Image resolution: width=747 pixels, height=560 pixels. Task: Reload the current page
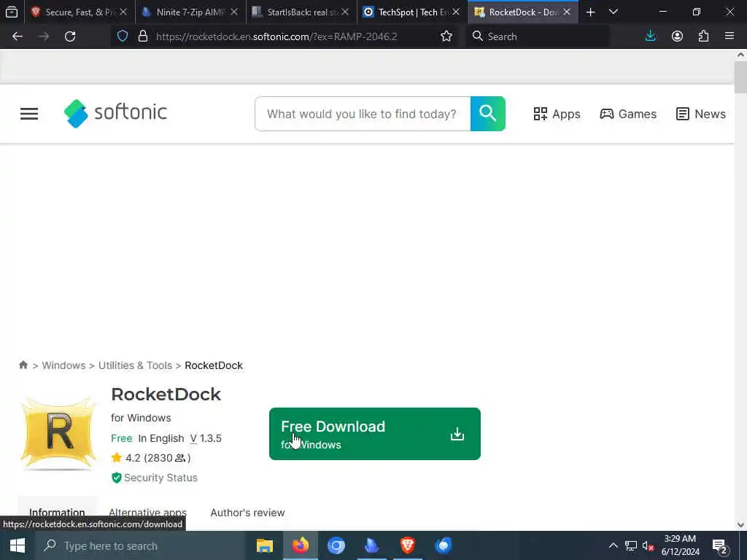tap(70, 36)
